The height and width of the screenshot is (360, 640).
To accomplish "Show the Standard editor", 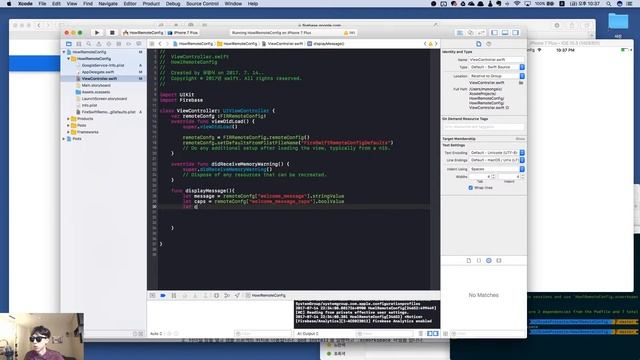I will click(460, 33).
